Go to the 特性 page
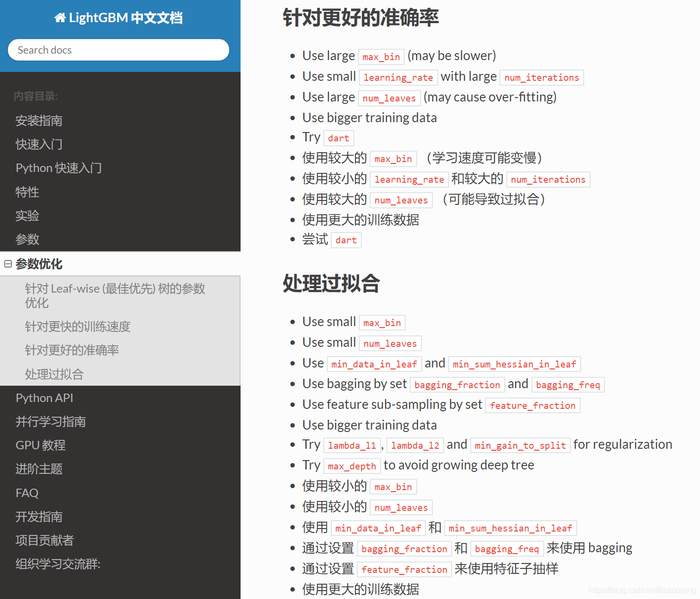700x599 pixels. (27, 192)
